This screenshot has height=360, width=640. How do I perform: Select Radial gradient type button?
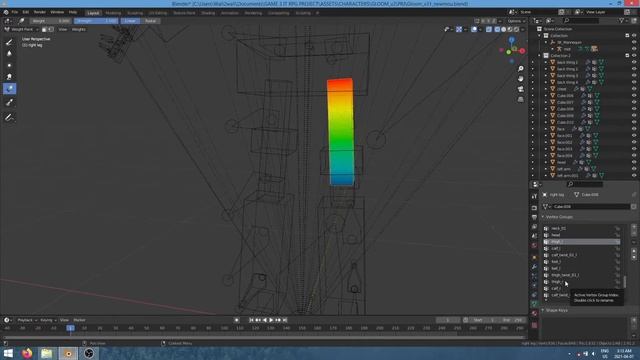(x=150, y=21)
